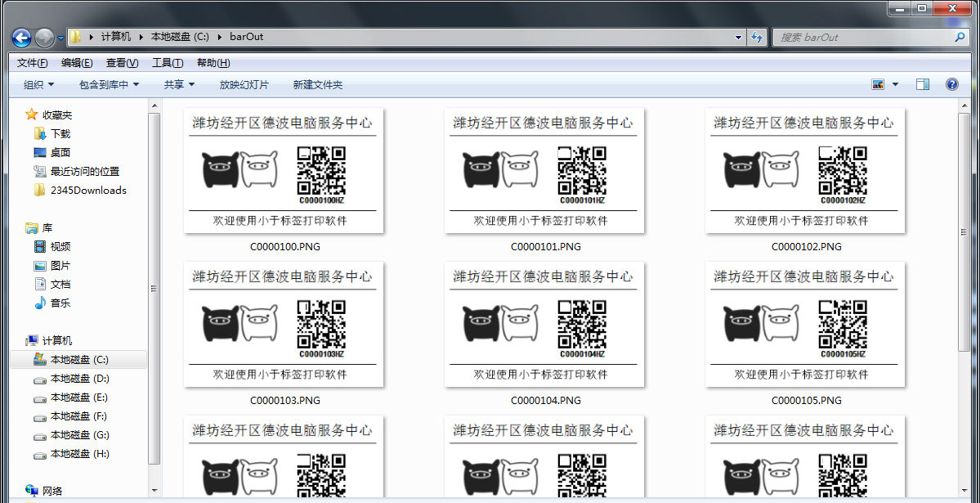Click the folder icon in address bar
The height and width of the screenshot is (503, 980).
pos(75,37)
